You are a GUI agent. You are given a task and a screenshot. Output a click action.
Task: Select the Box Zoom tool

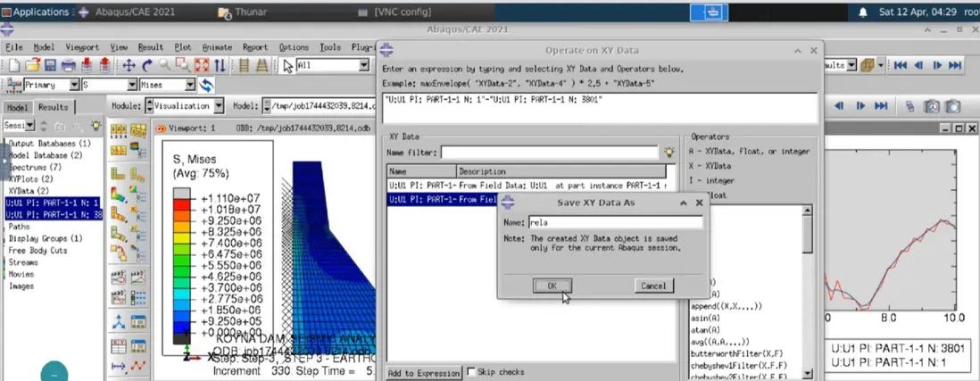coord(183,66)
